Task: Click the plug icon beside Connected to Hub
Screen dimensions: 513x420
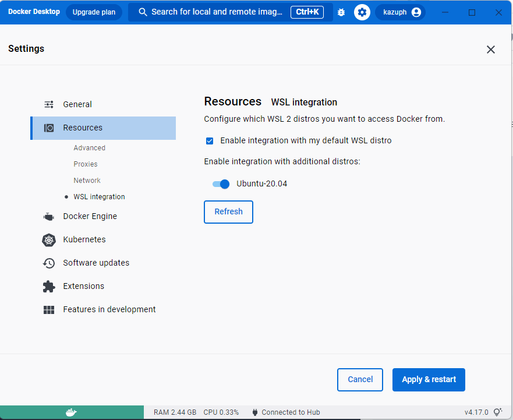Action: [x=255, y=412]
